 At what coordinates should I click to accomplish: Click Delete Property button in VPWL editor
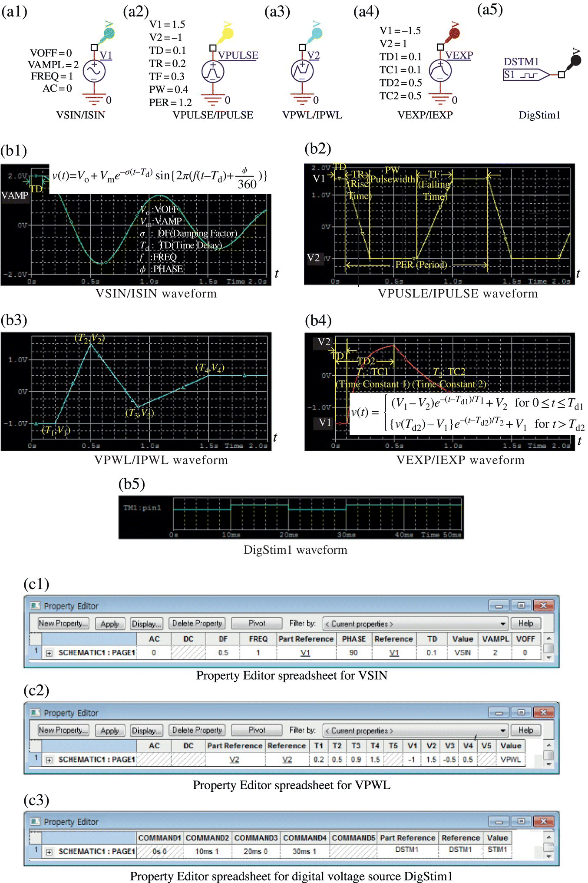197,730
